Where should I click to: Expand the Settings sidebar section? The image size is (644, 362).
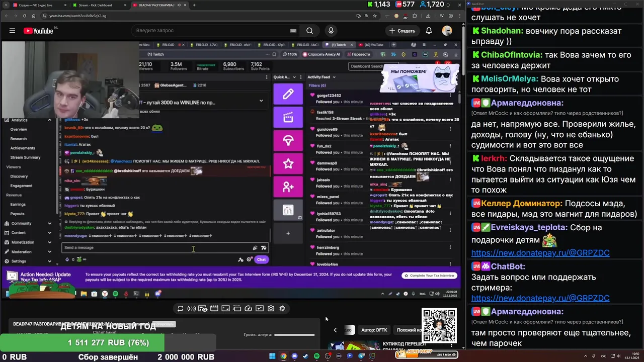tap(49, 261)
